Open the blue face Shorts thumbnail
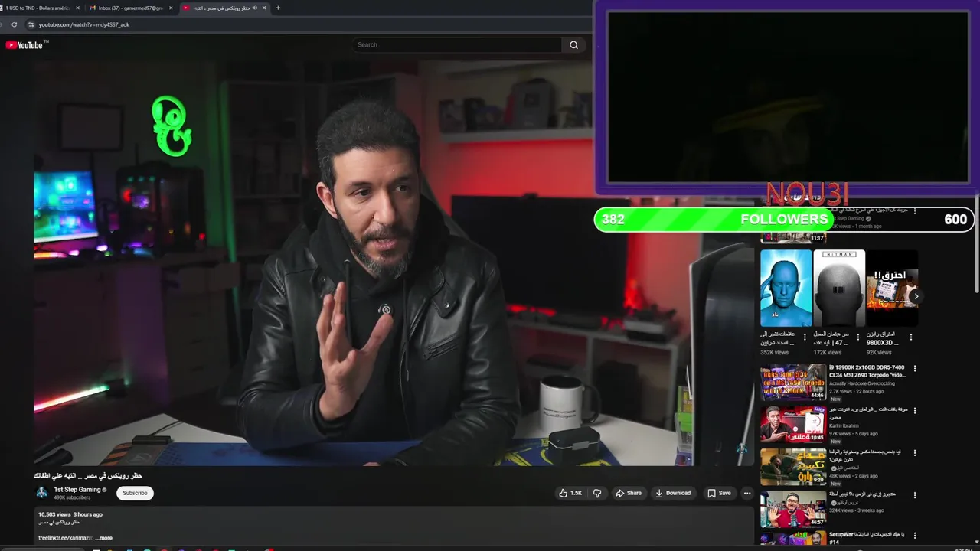The height and width of the screenshot is (551, 980). 786,289
